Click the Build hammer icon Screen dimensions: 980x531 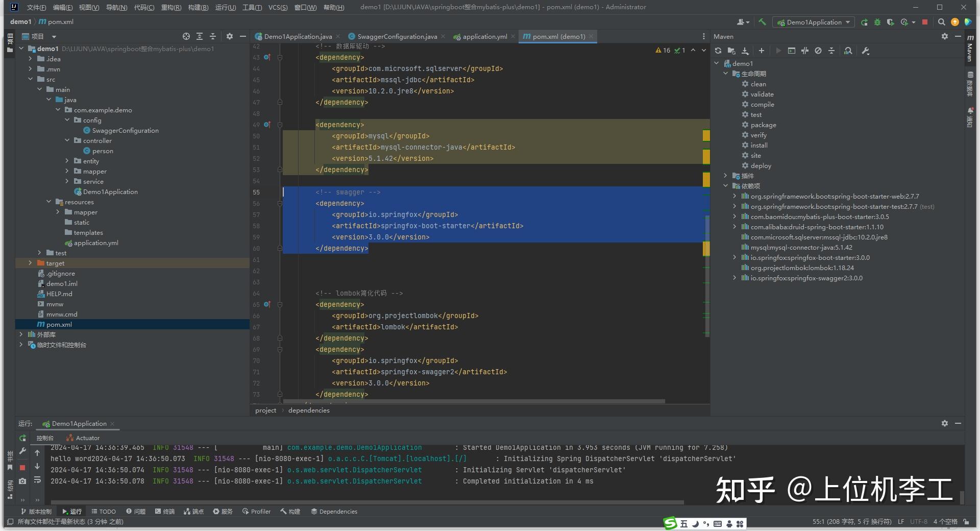coord(762,22)
